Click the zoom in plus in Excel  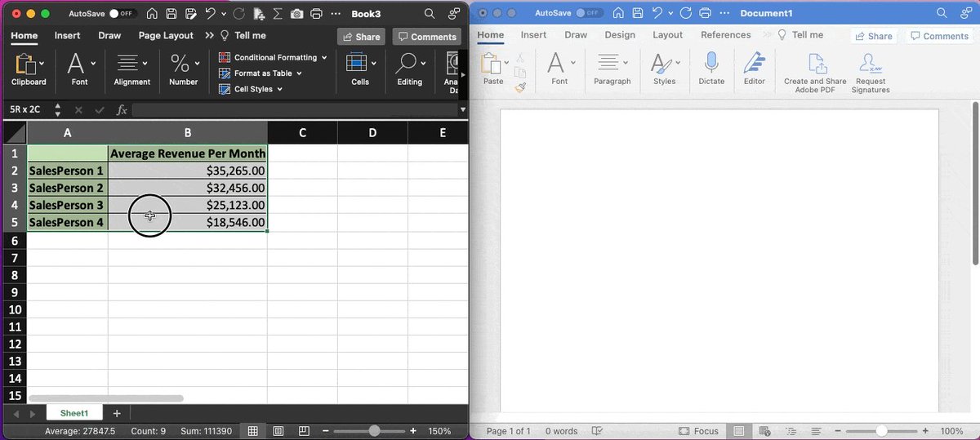click(x=413, y=431)
